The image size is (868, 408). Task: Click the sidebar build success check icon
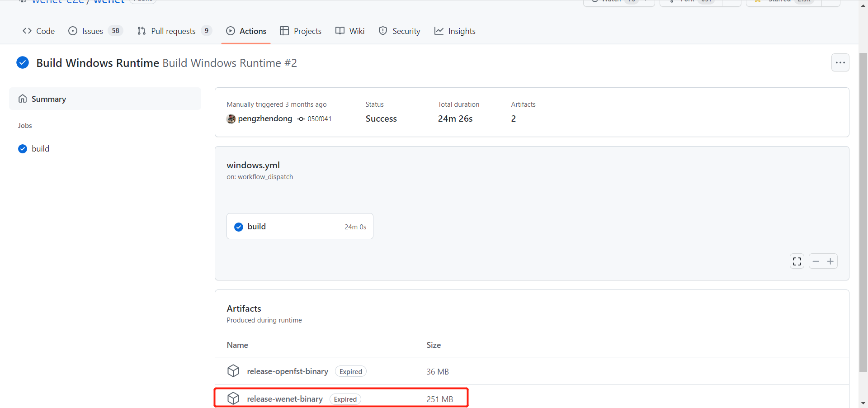pos(23,149)
